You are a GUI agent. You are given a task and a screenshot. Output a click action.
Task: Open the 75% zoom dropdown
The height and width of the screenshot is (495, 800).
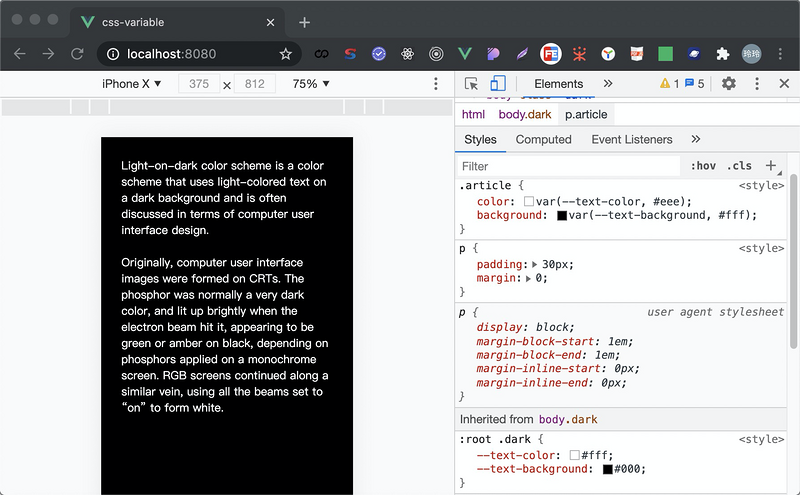pyautogui.click(x=311, y=84)
